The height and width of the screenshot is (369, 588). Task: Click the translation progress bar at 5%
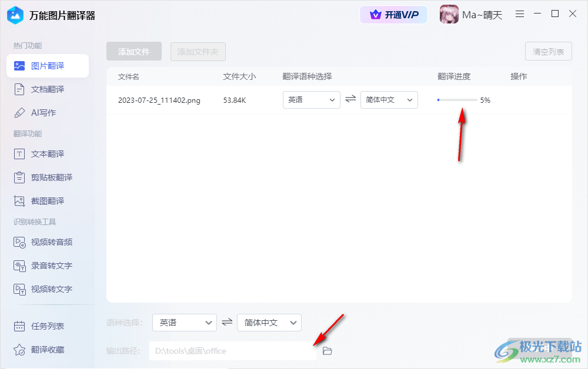[457, 100]
